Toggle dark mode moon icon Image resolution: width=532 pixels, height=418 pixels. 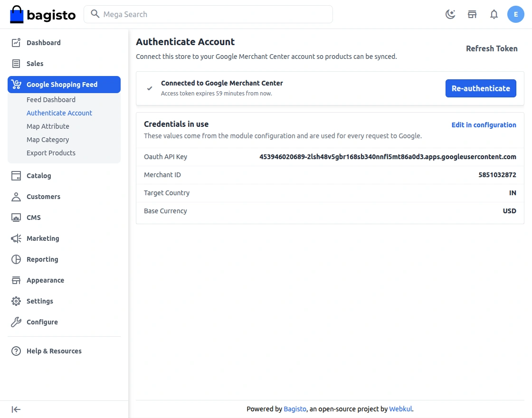[450, 14]
